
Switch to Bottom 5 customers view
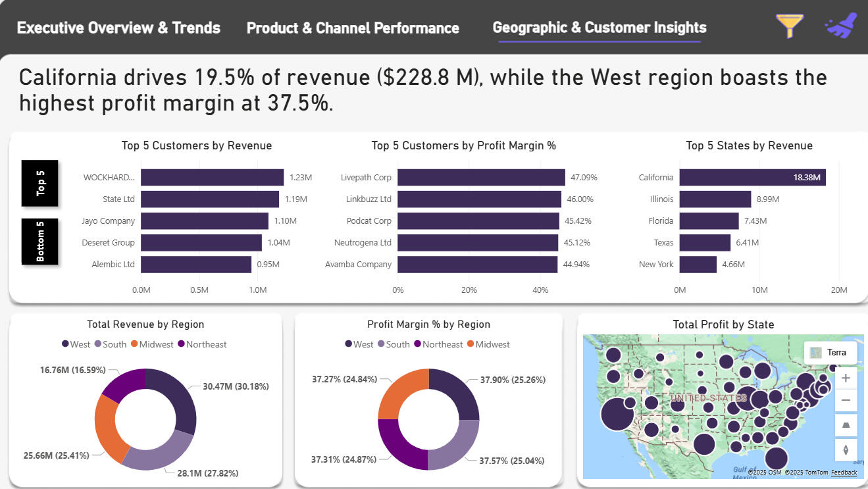pos(40,242)
